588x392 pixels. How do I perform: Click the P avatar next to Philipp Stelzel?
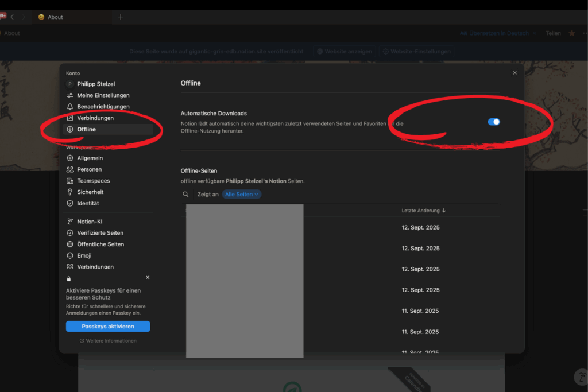[x=69, y=84]
